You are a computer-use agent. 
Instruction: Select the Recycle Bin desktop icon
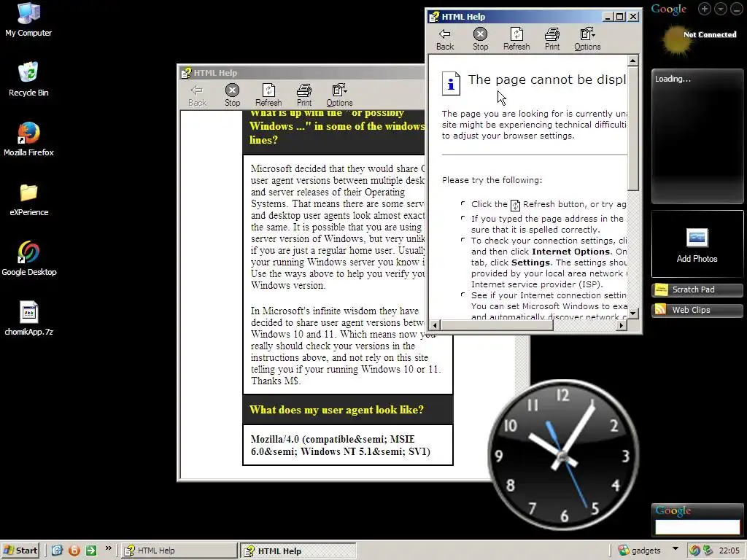pyautogui.click(x=28, y=79)
